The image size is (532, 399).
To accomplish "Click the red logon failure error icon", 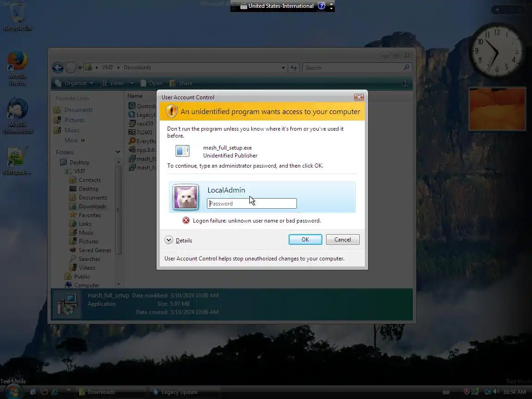I will pyautogui.click(x=186, y=221).
